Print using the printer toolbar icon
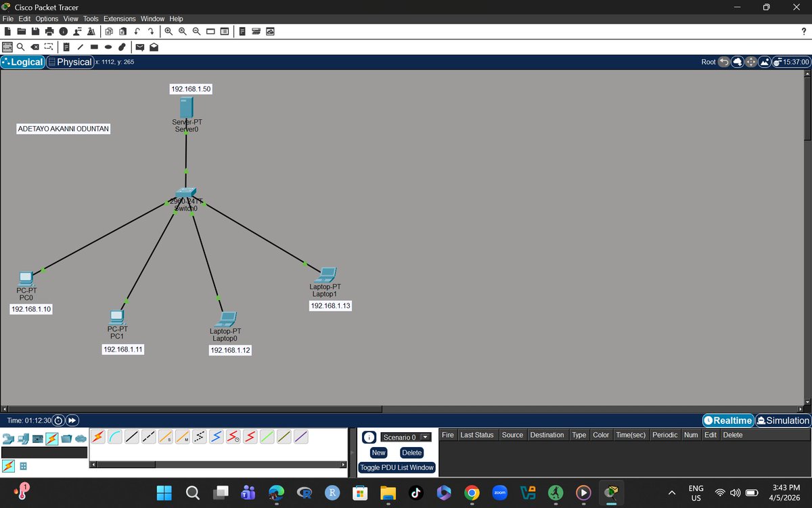812x508 pixels. pyautogui.click(x=49, y=31)
